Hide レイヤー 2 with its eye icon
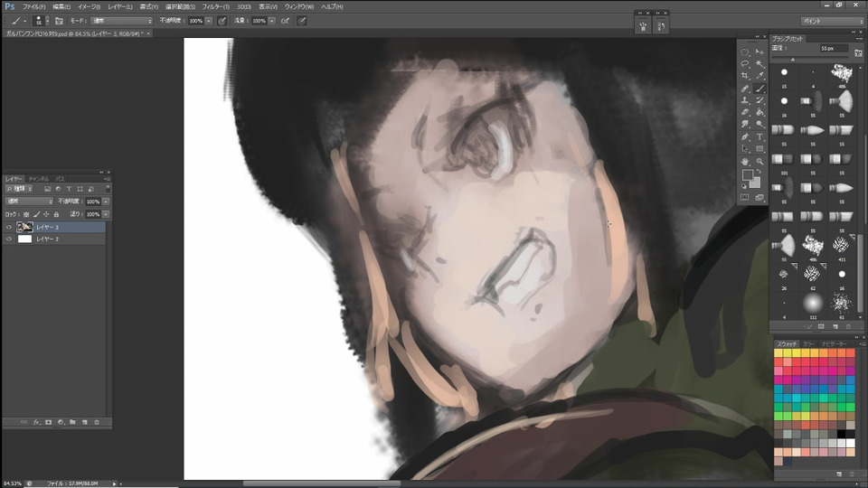Image resolution: width=868 pixels, height=488 pixels. (x=9, y=239)
